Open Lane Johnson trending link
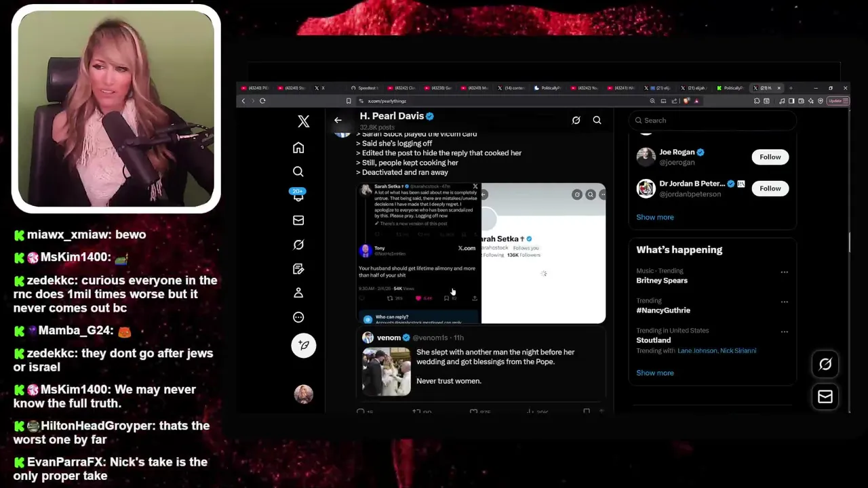 pyautogui.click(x=696, y=351)
